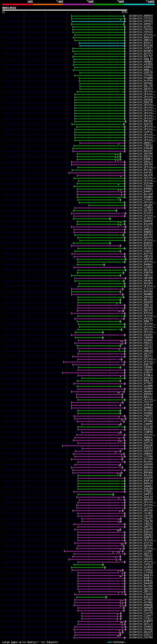The width and height of the screenshot is (157, 644).
Task: Click the label UniRef100_B8NLT7
Action: click(141, 321)
